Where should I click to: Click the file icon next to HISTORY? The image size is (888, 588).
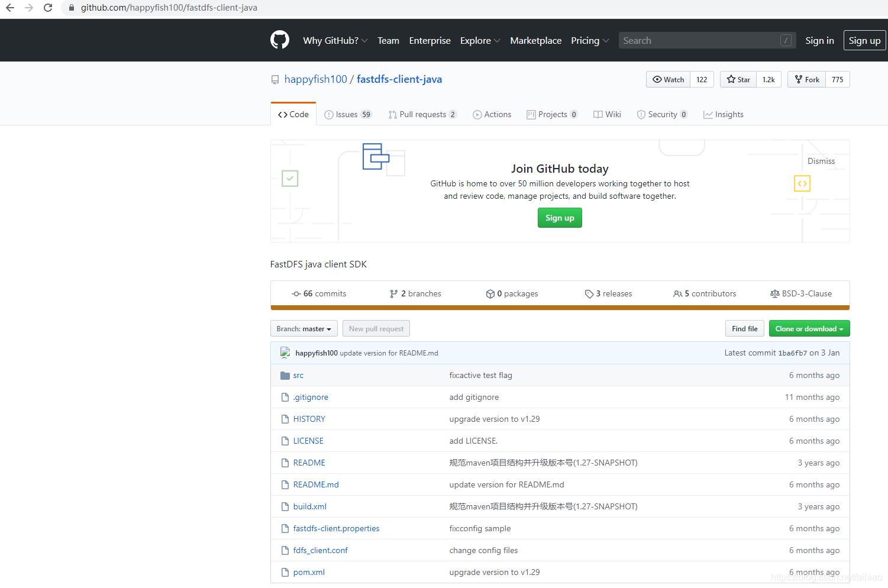click(285, 419)
